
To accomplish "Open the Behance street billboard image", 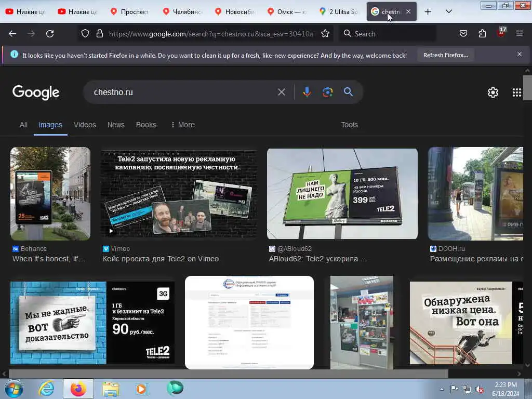I will (50, 194).
